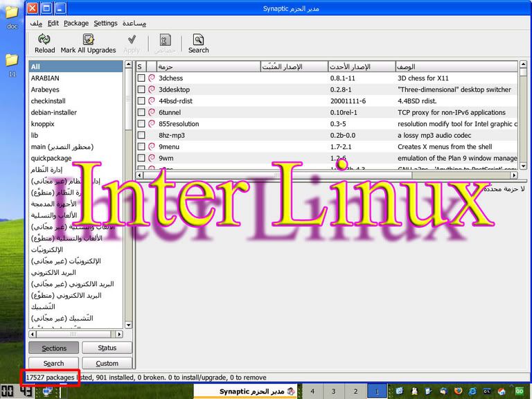The image size is (532, 399).
Task: Click Debian swirl icon beside 44bsd-rdist
Action: (x=151, y=100)
